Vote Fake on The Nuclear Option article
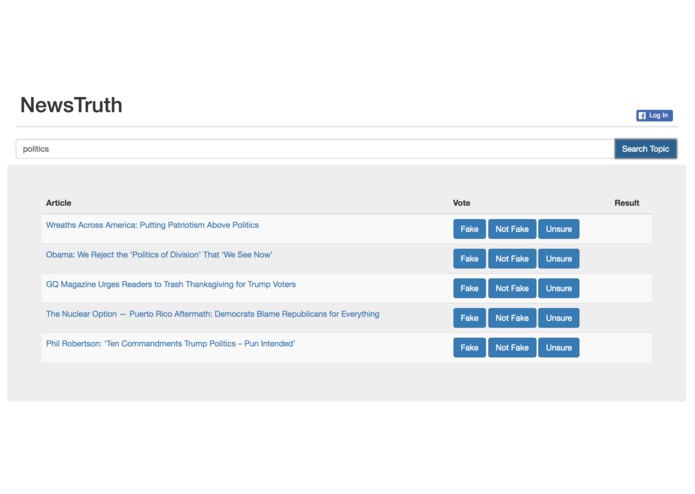The width and height of the screenshot is (695, 494). point(469,318)
